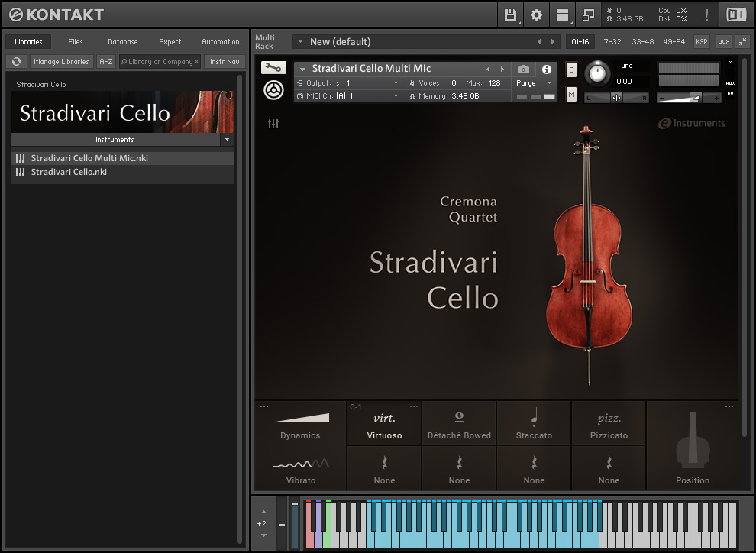This screenshot has width=756, height=553.
Task: Click the save floppy disk icon
Action: click(x=510, y=15)
